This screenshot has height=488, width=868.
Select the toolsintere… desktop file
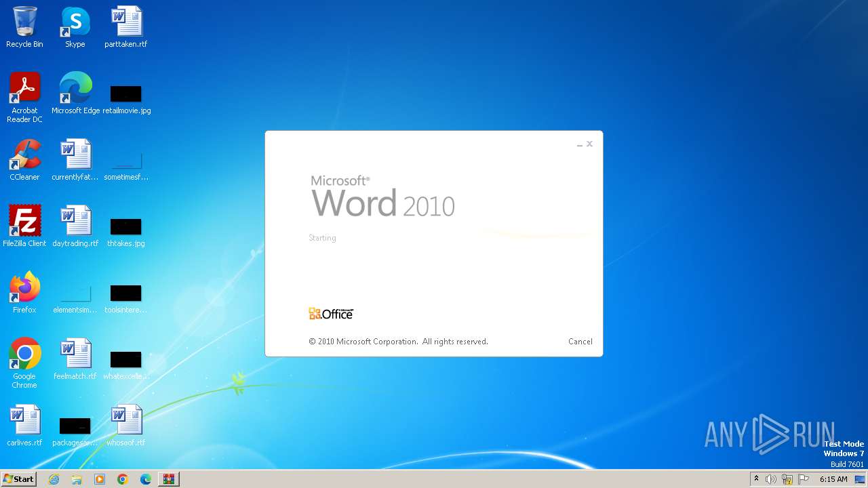click(126, 299)
